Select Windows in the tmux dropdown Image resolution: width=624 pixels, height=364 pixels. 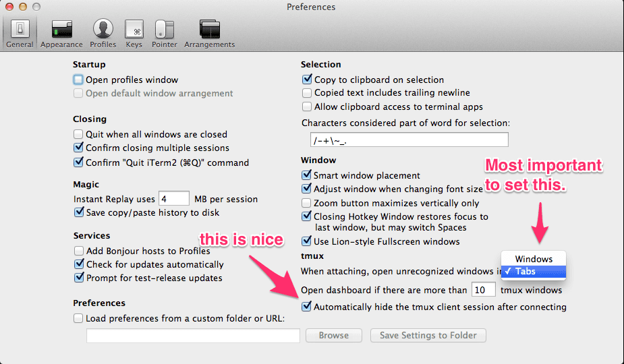pyautogui.click(x=534, y=259)
